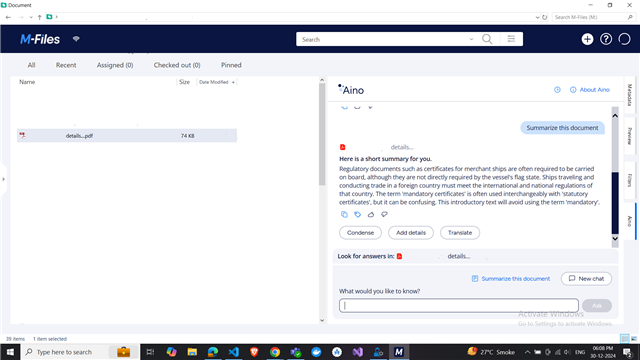Expand the search box dropdown arrow

pyautogui.click(x=471, y=40)
